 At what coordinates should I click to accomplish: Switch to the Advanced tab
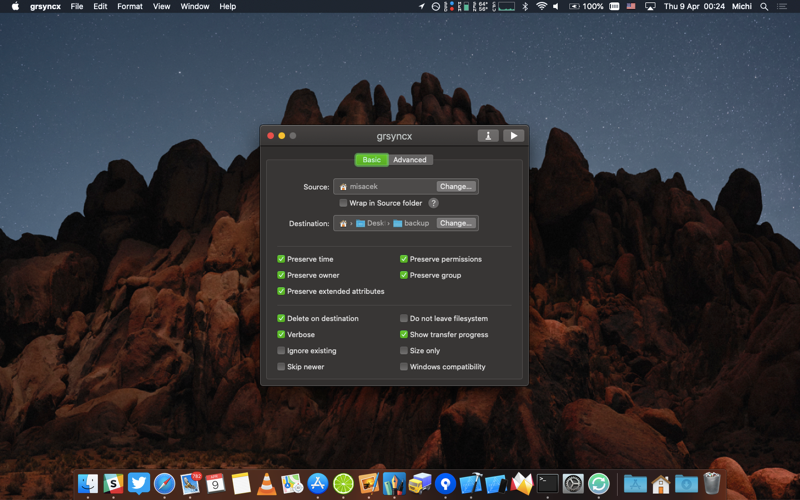410,160
